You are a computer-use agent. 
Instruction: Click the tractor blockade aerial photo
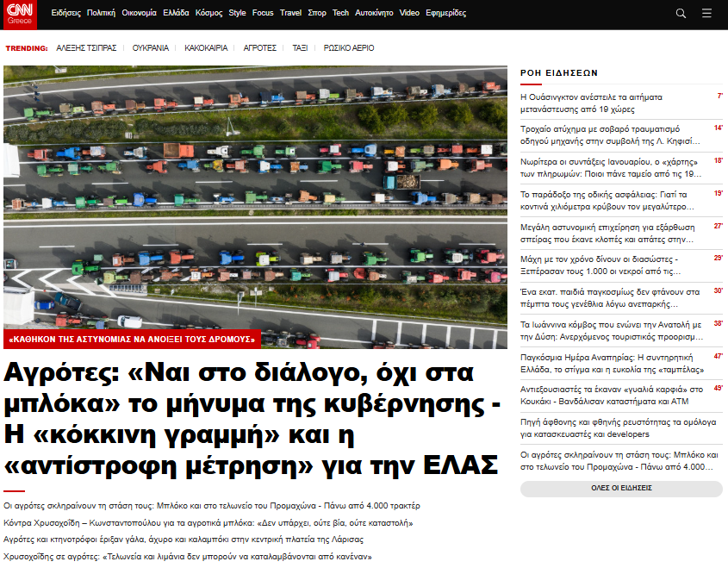click(x=255, y=198)
